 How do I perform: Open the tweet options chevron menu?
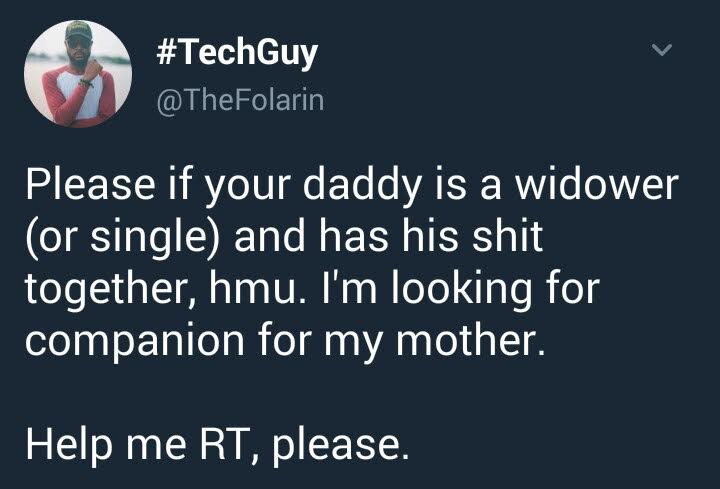(662, 49)
